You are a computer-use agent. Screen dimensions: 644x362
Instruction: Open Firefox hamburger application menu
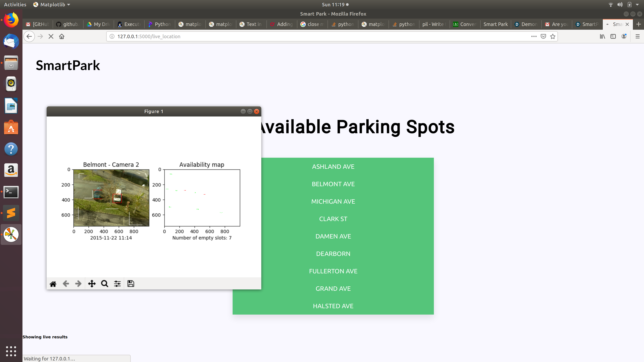(637, 37)
